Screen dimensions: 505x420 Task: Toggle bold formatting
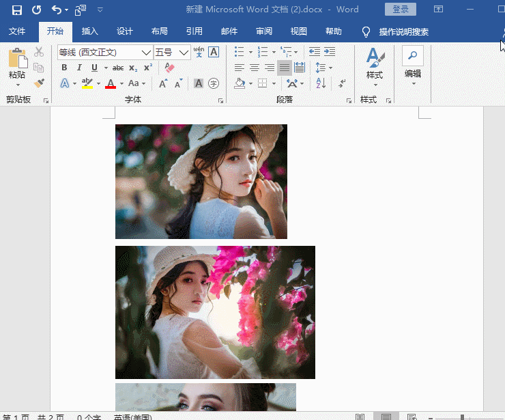click(x=65, y=68)
